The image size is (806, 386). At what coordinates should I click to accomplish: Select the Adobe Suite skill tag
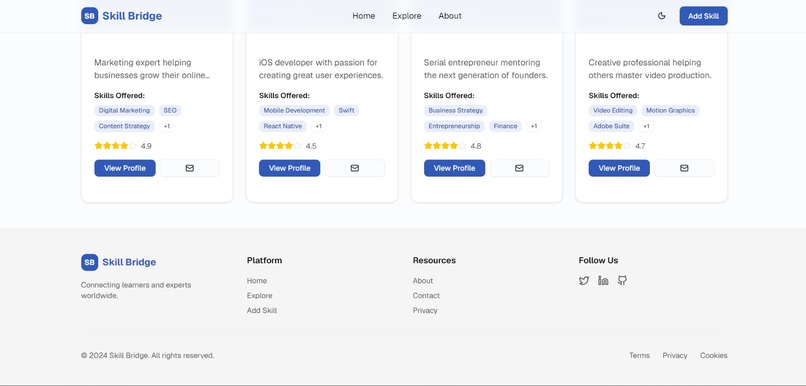611,126
